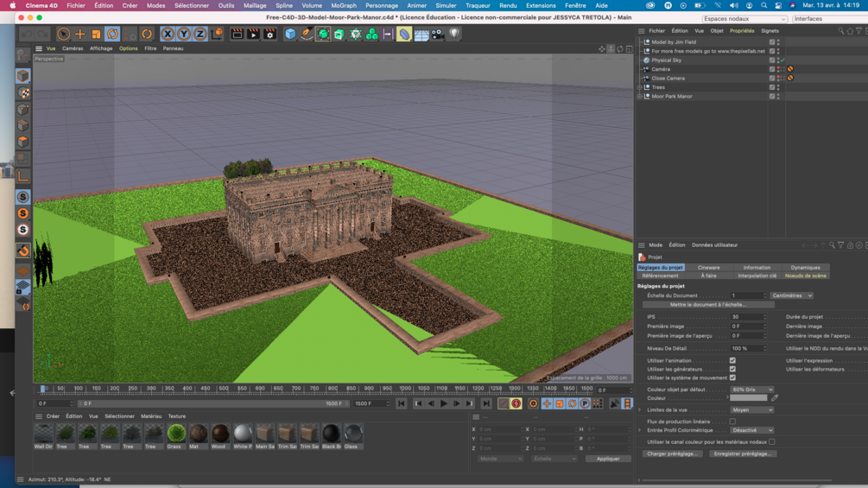The width and height of the screenshot is (868, 488).
Task: Select the Wood material thumbnail
Action: (x=220, y=434)
